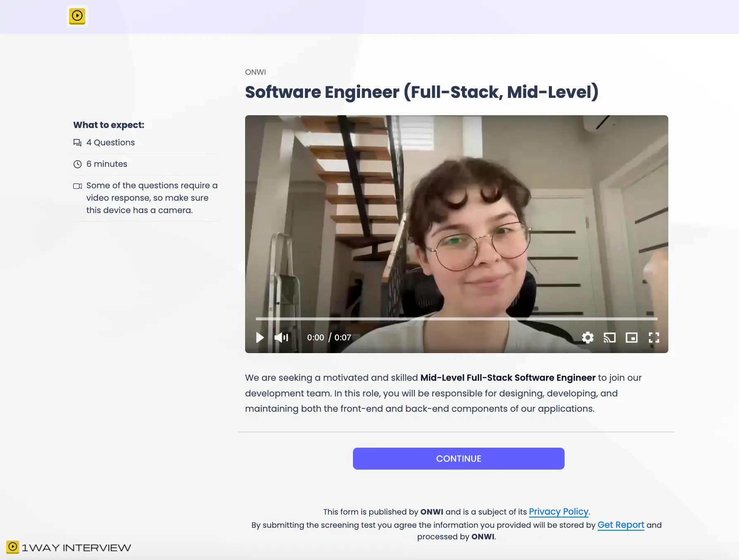Click the camera icon in sidebar
739x560 pixels.
pos(77,186)
